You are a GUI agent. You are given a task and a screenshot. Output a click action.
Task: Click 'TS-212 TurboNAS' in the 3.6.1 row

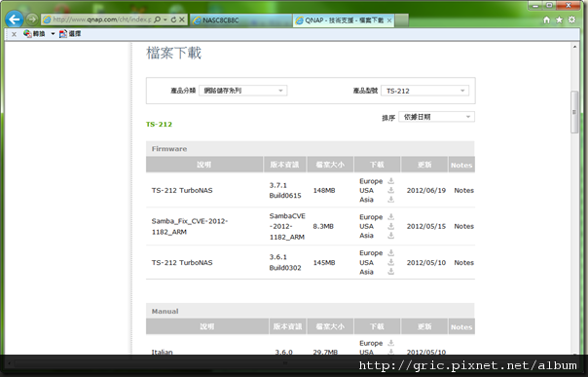coord(182,263)
